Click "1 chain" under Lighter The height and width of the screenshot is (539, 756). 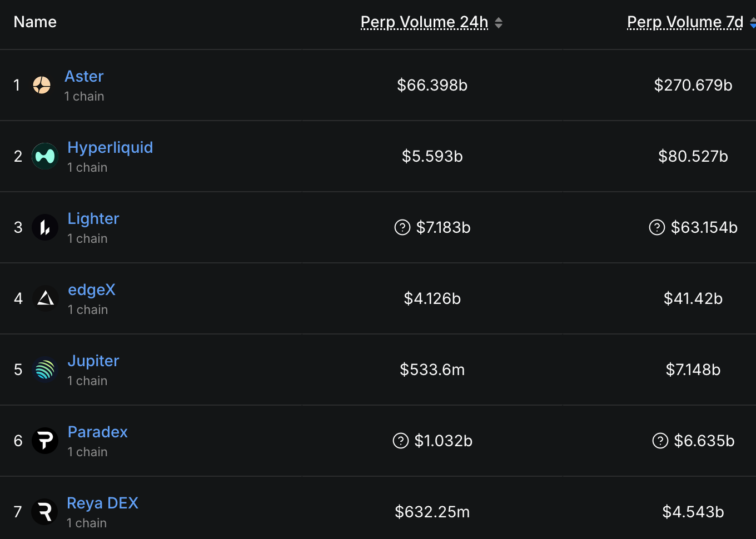(87, 238)
